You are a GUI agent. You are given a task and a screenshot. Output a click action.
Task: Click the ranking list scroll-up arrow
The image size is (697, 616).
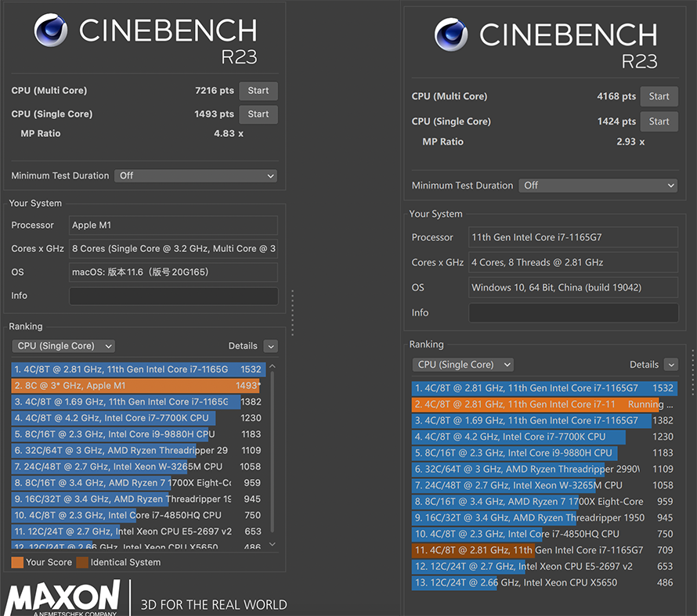click(273, 366)
